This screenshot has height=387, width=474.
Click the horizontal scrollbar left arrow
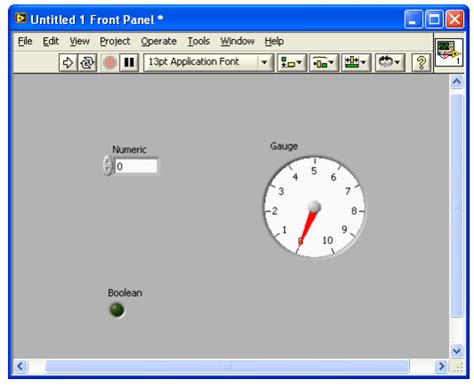[21, 366]
